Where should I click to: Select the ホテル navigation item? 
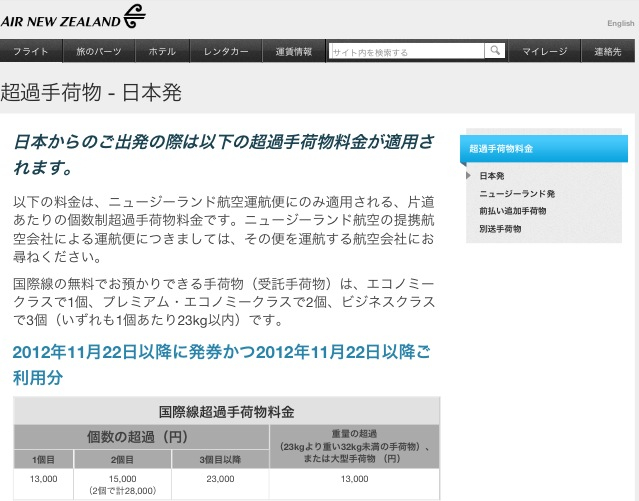(162, 51)
